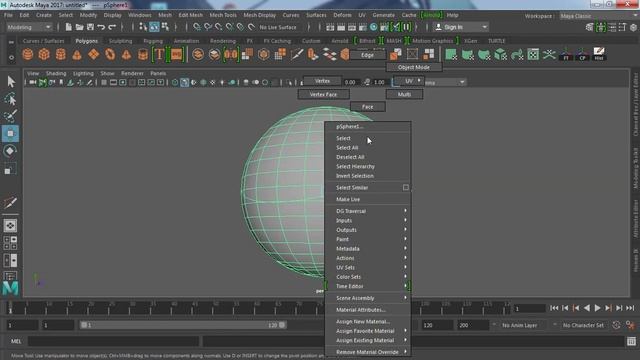Click the time range slider bar
Viewport: 640px width, 360px height.
click(x=183, y=325)
